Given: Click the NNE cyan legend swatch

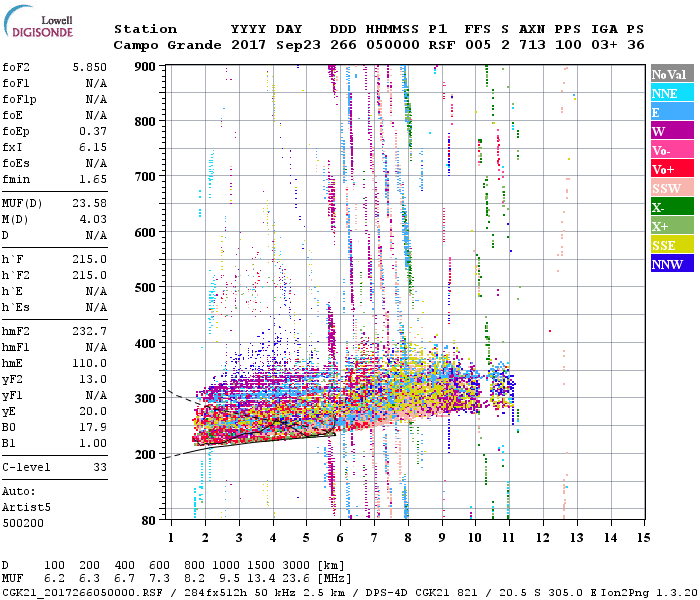Looking at the screenshot, I should pos(672,94).
